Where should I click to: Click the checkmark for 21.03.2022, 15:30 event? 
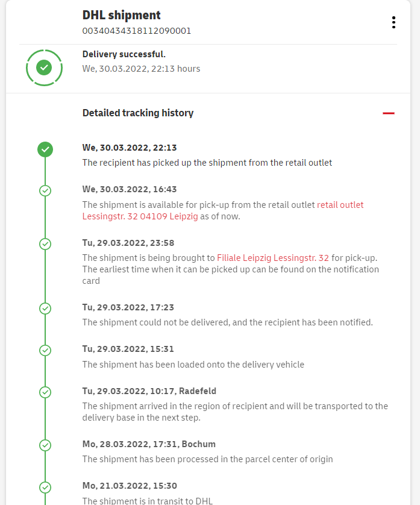point(45,487)
